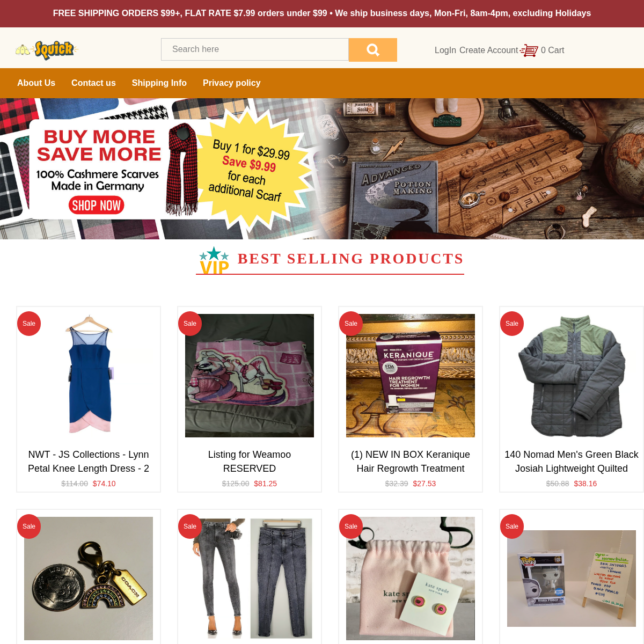Image resolution: width=644 pixels, height=644 pixels.
Task: Click Sale badge on Nomad jacket
Action: (512, 324)
